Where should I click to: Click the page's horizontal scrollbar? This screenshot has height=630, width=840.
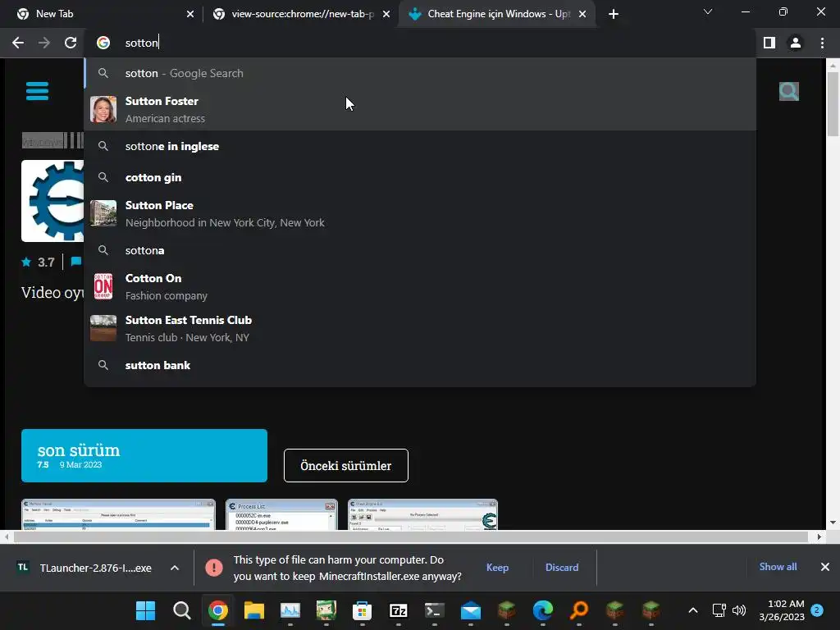(x=411, y=536)
